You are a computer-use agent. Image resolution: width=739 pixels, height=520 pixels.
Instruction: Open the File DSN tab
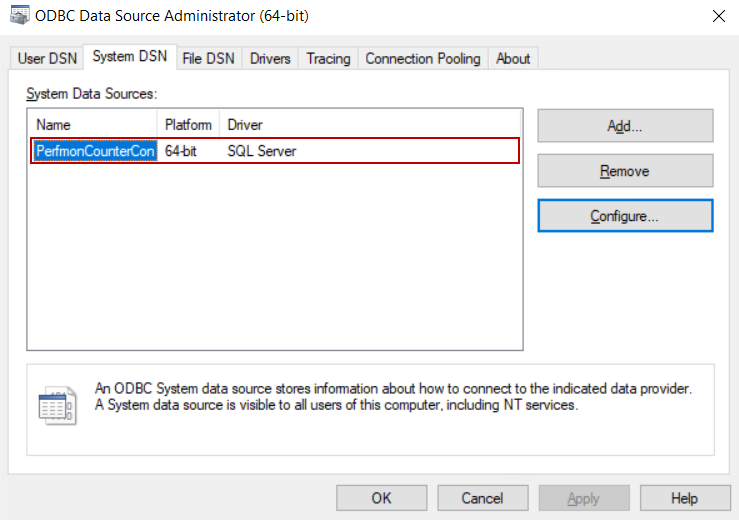pos(208,59)
